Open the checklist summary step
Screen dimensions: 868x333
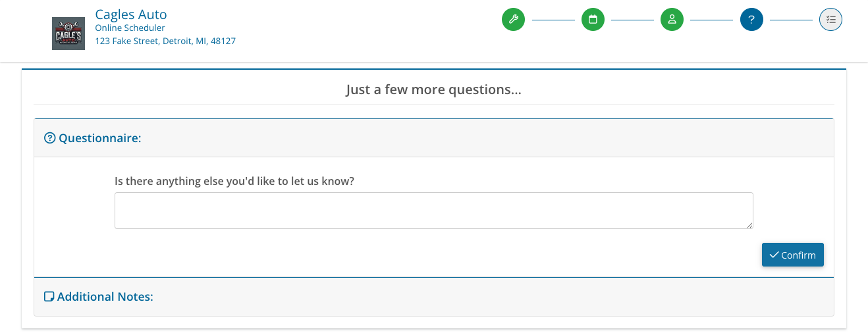click(830, 19)
